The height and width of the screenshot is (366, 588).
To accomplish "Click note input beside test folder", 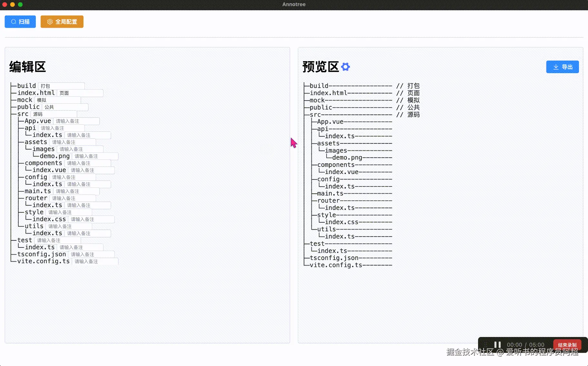I will pos(57,240).
